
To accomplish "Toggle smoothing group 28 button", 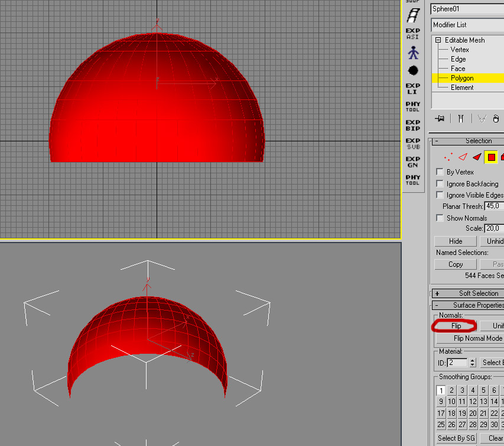I will (473, 425).
